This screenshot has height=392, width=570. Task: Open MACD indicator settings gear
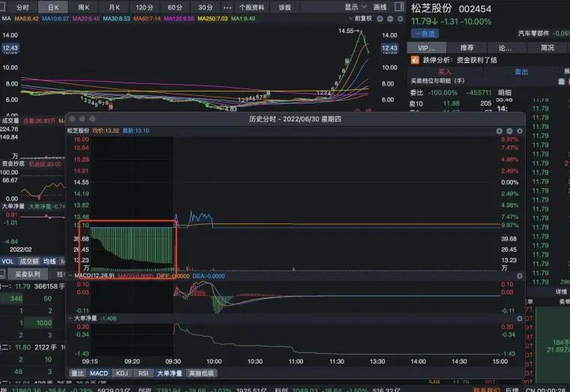(x=520, y=276)
